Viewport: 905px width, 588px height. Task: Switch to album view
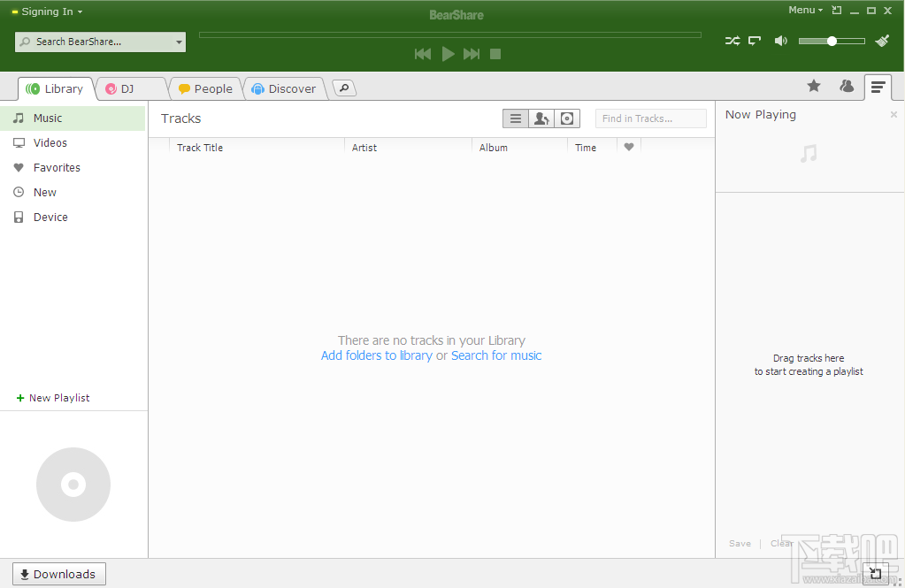(567, 118)
